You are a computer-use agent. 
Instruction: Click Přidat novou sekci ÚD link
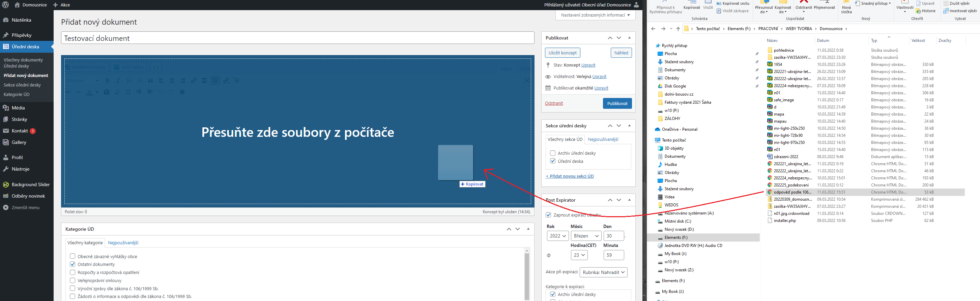(570, 176)
